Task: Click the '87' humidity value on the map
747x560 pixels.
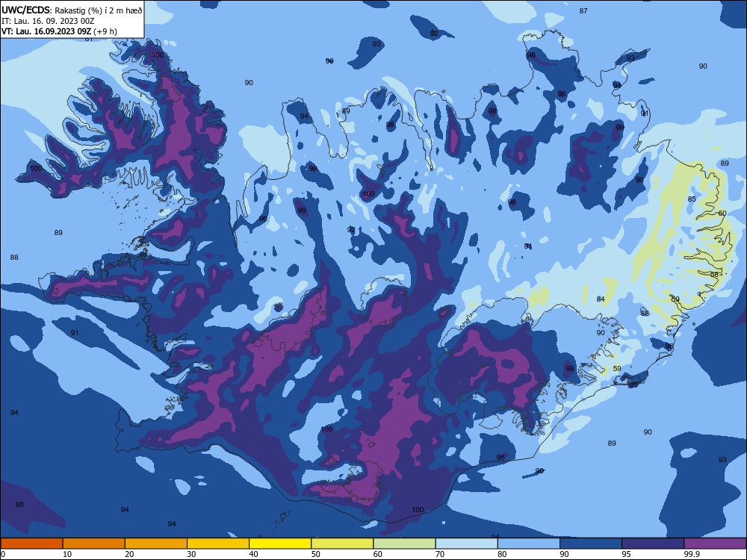Action: click(583, 11)
